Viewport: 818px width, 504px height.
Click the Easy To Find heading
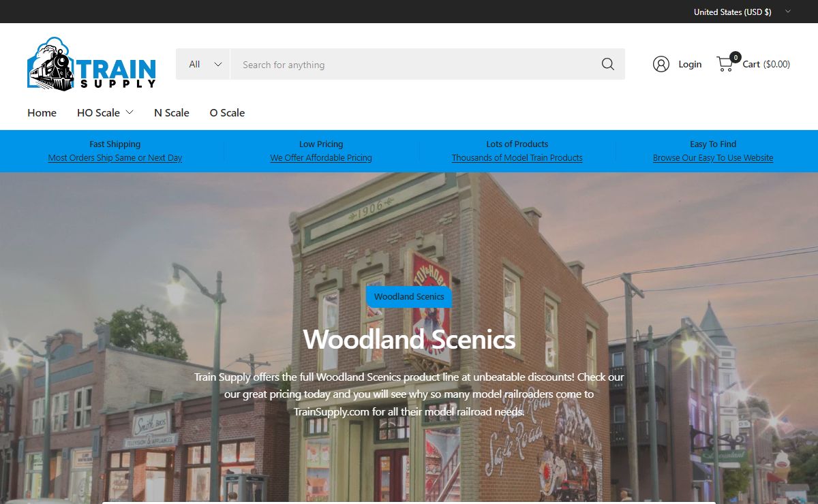pos(713,144)
